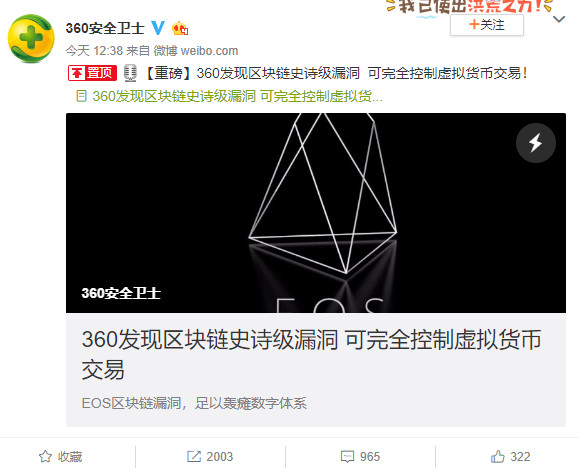
Task: Open the 360安全卫士 username link
Action: pyautogui.click(x=105, y=28)
